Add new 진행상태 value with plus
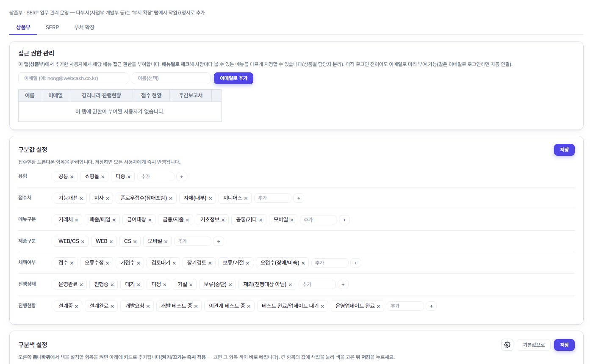Screen dimensions: 593x364 pos(343,284)
